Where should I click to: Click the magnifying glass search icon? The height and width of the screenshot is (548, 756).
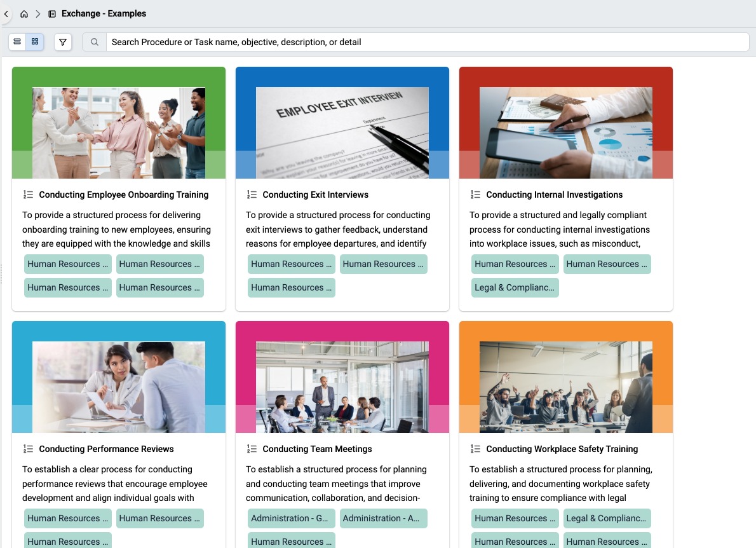95,42
